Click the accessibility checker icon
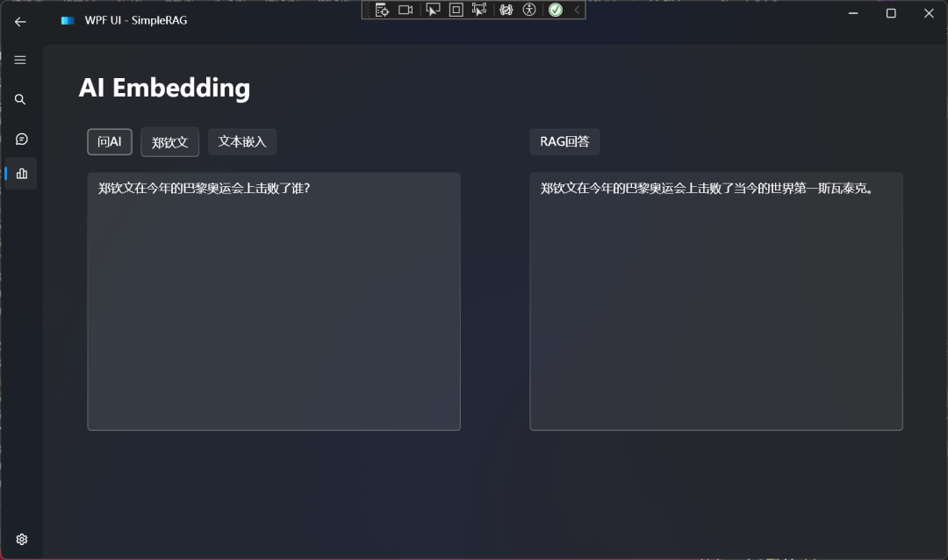 528,10
